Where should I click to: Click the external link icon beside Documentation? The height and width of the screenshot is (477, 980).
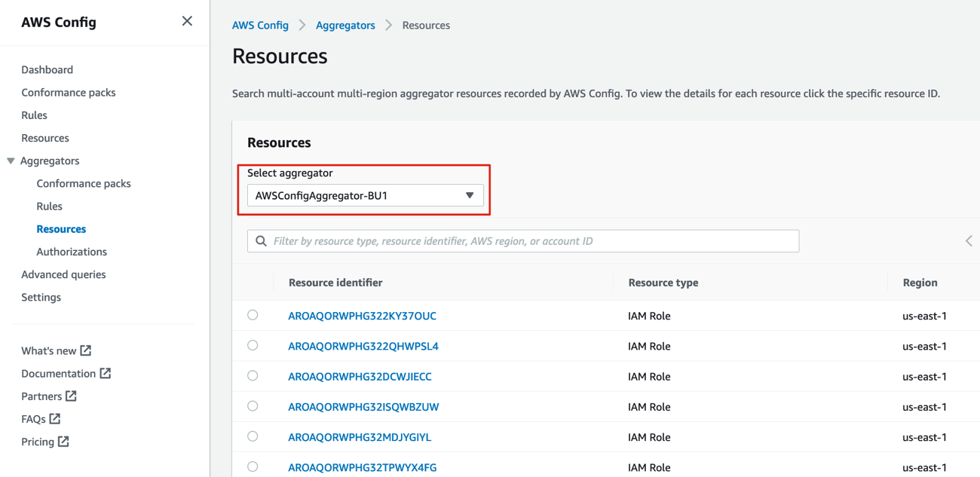pos(106,373)
